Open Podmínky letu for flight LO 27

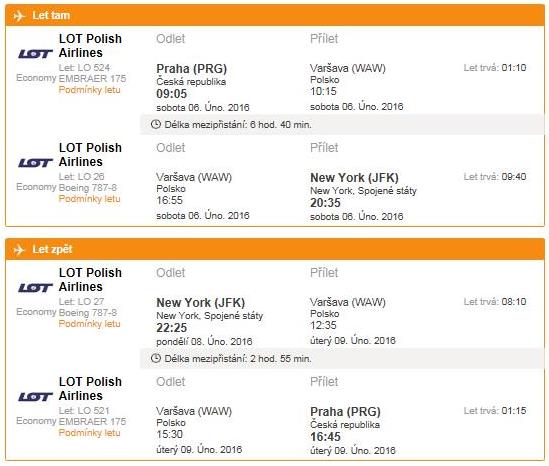[90, 324]
